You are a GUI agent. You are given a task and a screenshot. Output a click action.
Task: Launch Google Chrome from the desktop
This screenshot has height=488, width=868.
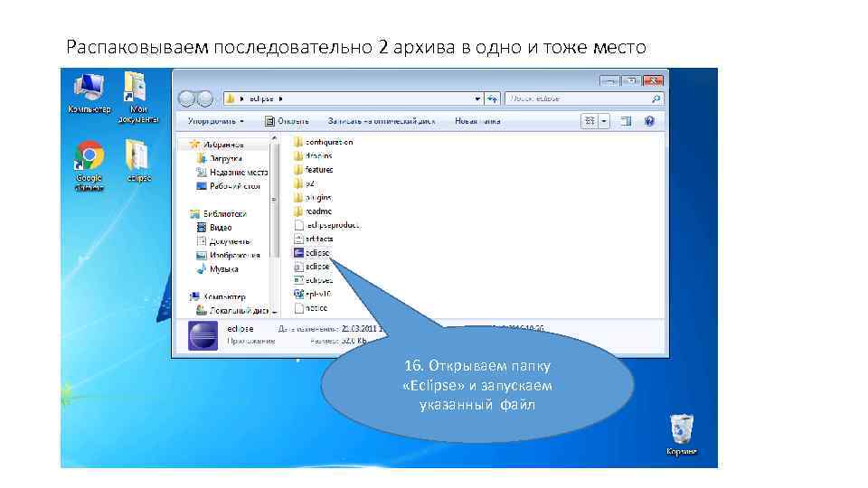click(x=89, y=165)
